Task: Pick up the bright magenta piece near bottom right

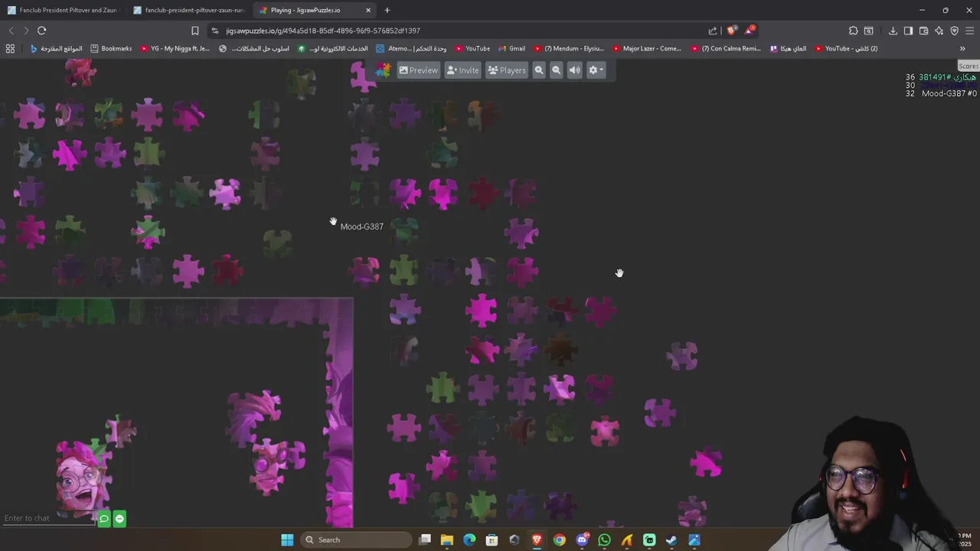Action: (705, 462)
